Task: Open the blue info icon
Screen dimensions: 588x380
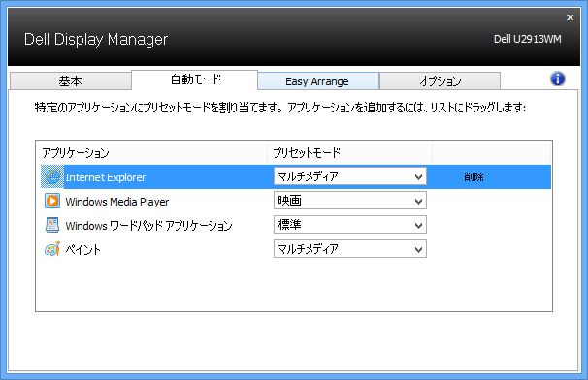Action: click(558, 79)
